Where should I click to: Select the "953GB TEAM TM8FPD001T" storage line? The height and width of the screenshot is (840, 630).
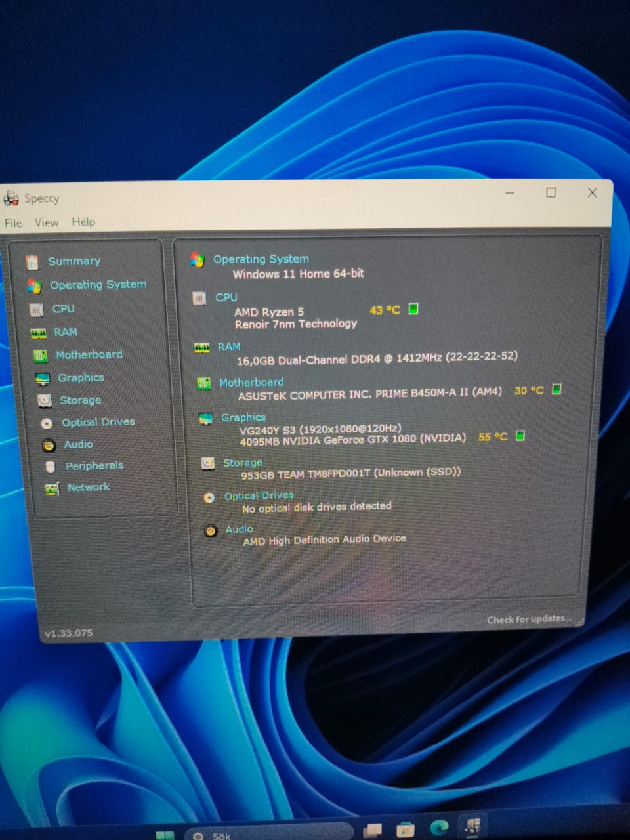pos(351,473)
